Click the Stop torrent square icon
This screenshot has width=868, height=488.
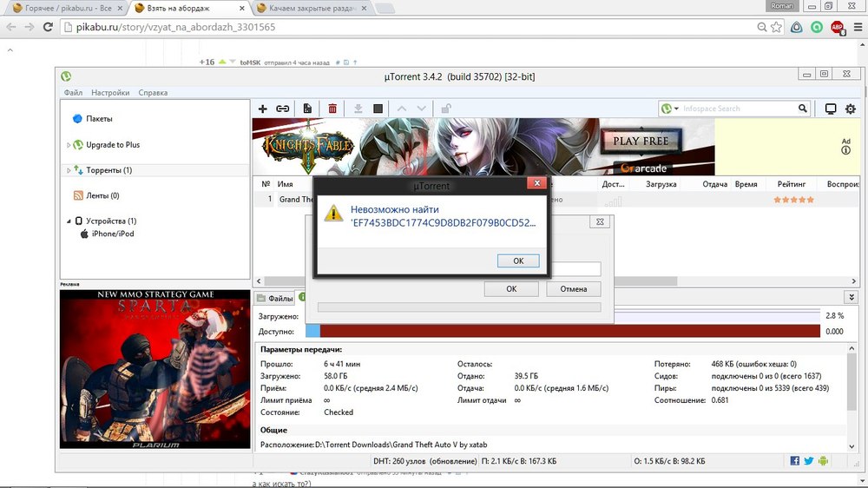[378, 109]
